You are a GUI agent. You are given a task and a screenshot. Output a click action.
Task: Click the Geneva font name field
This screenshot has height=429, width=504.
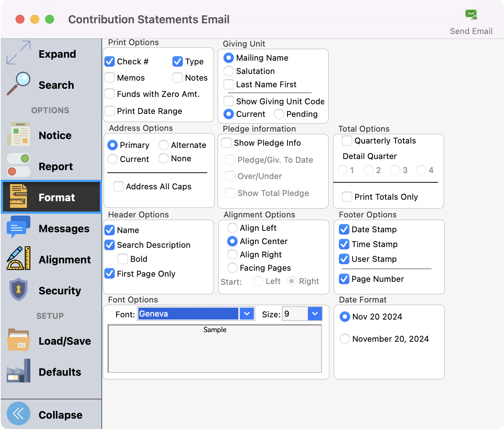[188, 314]
